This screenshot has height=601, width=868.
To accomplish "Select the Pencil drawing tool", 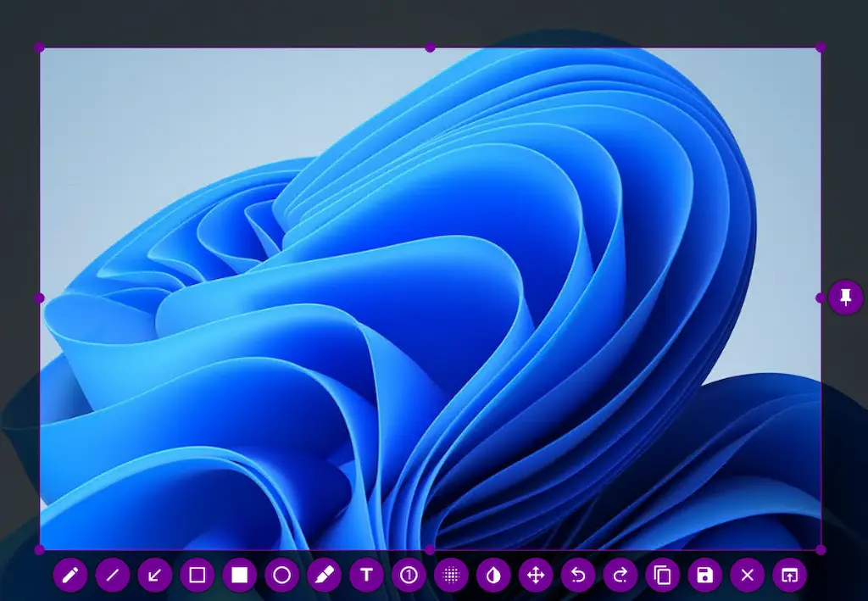I will click(70, 575).
